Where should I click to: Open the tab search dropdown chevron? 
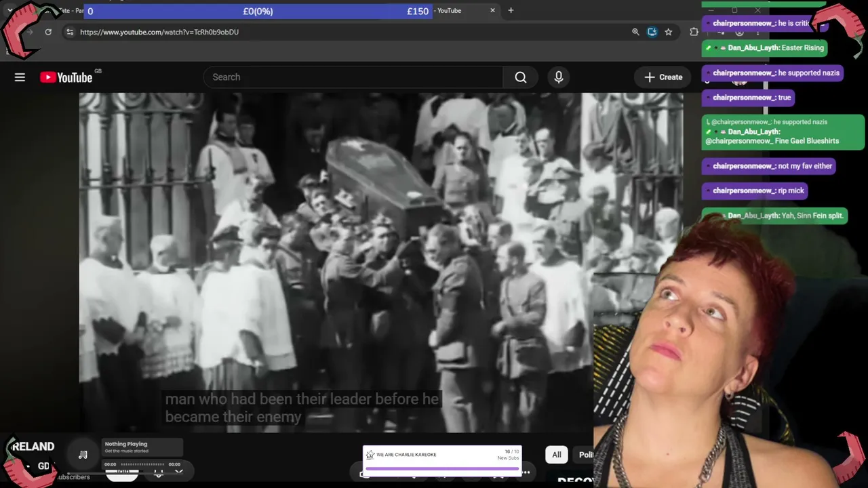point(10,10)
